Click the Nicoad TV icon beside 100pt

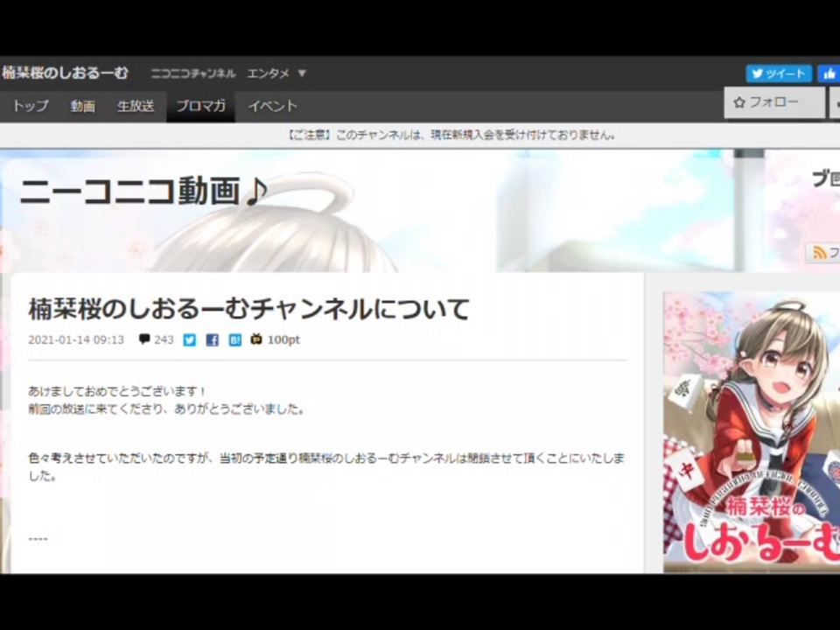(256, 339)
